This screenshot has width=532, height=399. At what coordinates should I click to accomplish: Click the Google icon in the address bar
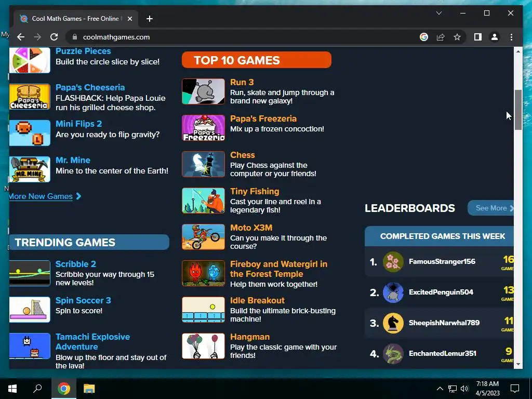coord(424,37)
